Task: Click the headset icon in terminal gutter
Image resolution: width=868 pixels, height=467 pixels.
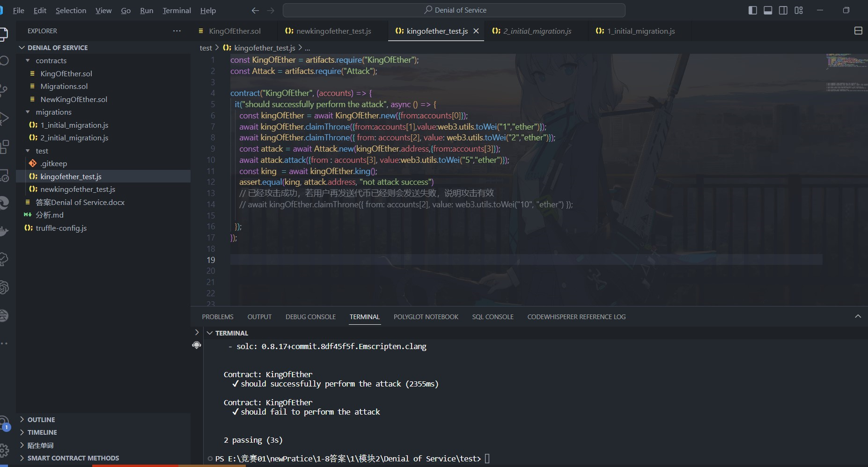Action: [197, 345]
